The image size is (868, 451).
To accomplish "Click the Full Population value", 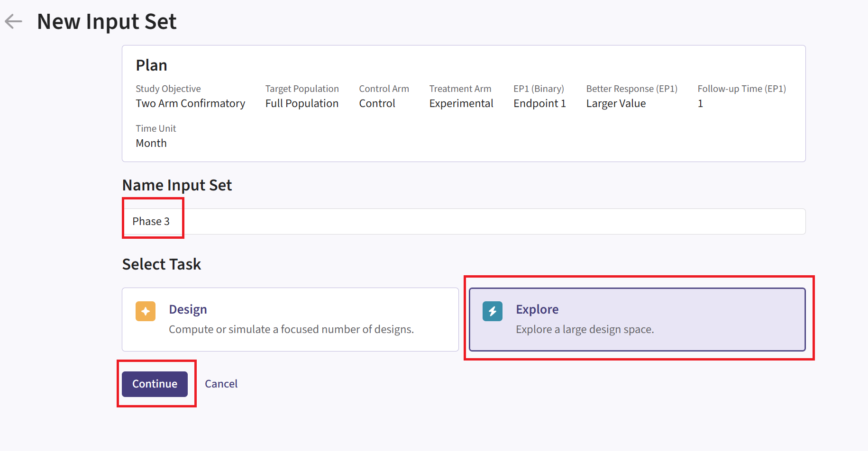I will pyautogui.click(x=302, y=103).
